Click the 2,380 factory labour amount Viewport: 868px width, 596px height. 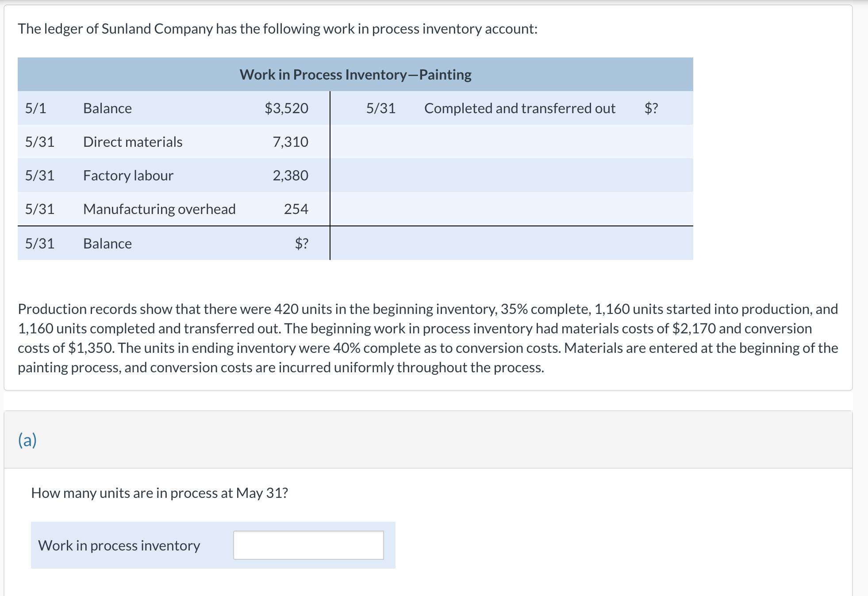pyautogui.click(x=290, y=176)
